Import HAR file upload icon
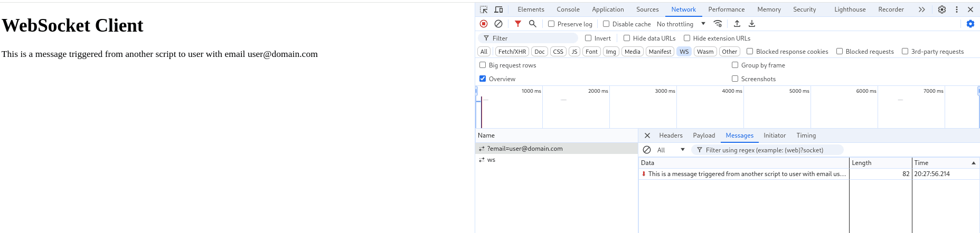The width and height of the screenshot is (980, 233). point(737,24)
